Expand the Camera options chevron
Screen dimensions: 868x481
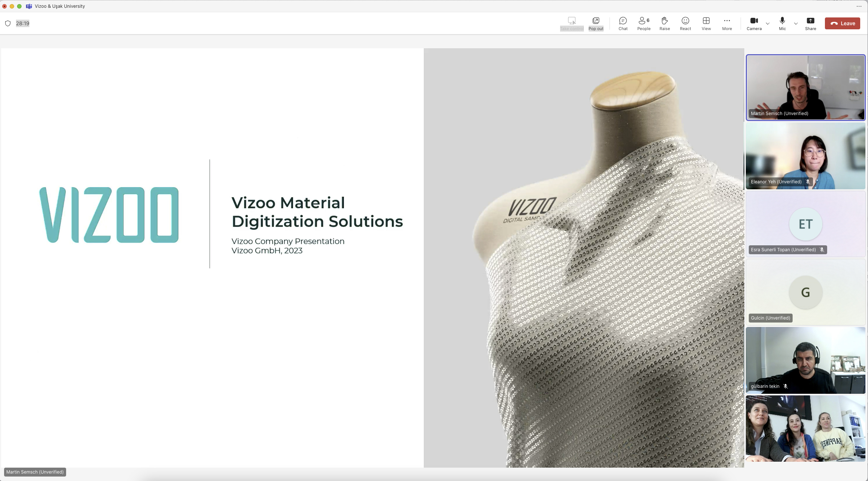pyautogui.click(x=768, y=23)
